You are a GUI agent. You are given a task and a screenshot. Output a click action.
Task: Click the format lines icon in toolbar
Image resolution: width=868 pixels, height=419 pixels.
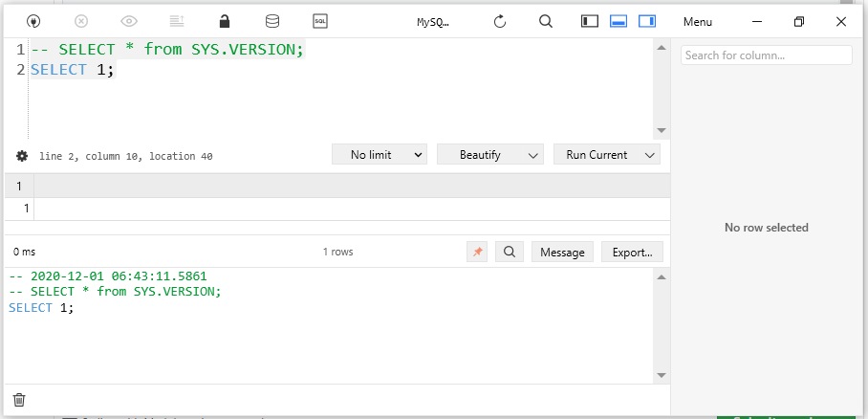(177, 21)
